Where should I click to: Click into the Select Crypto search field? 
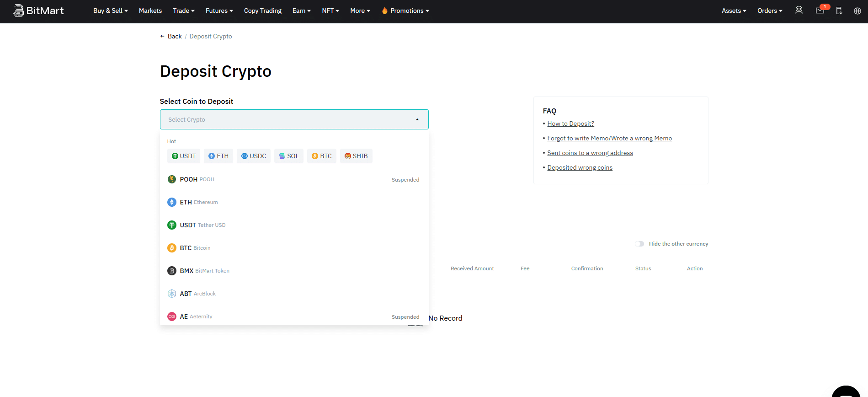coord(294,119)
